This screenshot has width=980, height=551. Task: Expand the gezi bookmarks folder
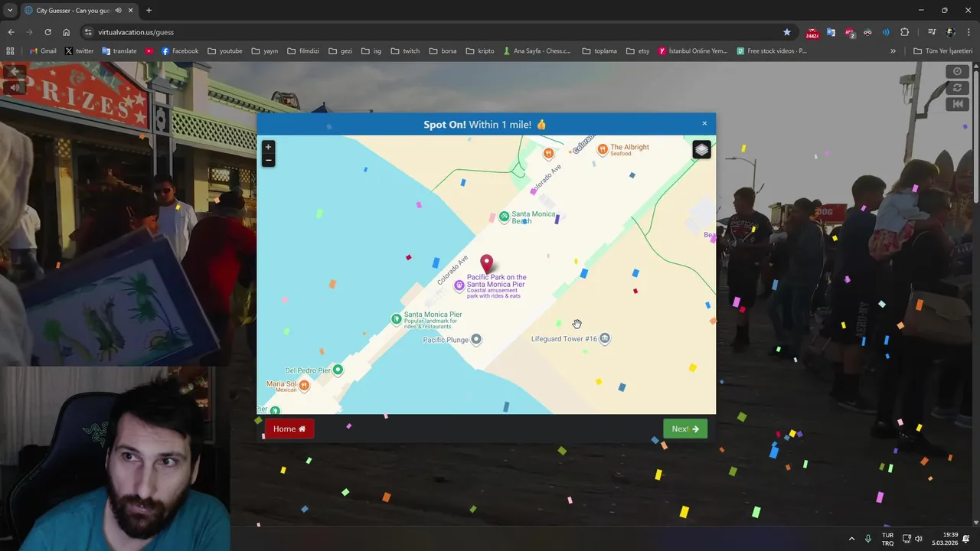tap(340, 51)
